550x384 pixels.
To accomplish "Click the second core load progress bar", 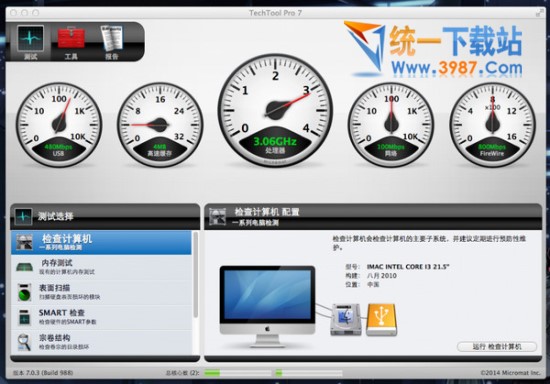I will pos(309,373).
